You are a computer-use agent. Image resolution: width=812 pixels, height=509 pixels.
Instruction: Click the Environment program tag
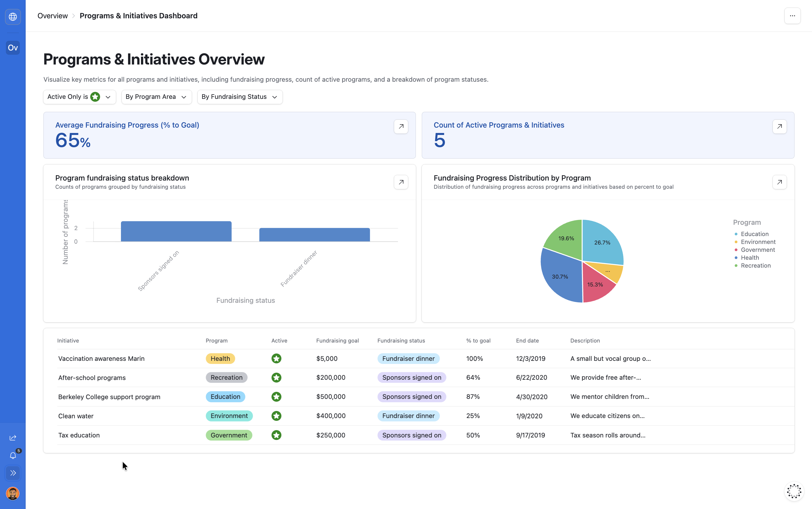click(229, 416)
